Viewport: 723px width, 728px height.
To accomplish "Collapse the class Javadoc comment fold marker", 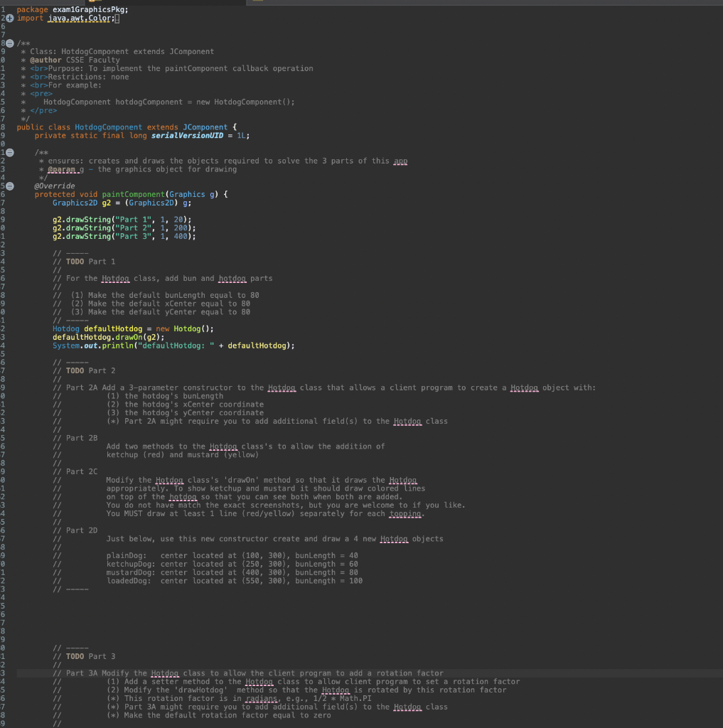I will click(9, 43).
